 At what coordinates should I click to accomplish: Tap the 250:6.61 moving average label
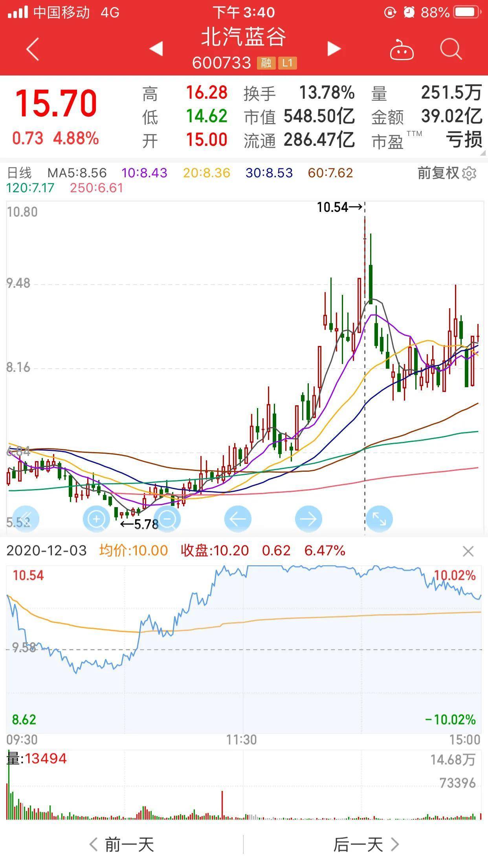(97, 188)
